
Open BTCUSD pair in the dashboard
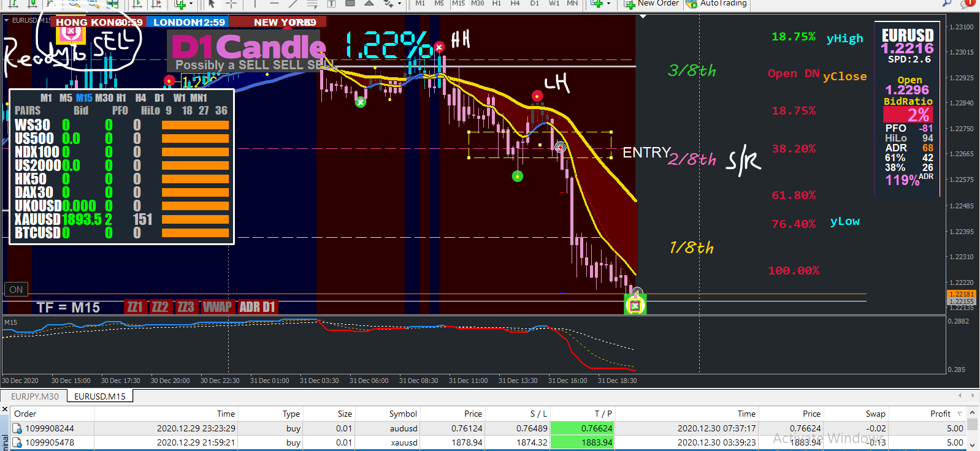(37, 233)
